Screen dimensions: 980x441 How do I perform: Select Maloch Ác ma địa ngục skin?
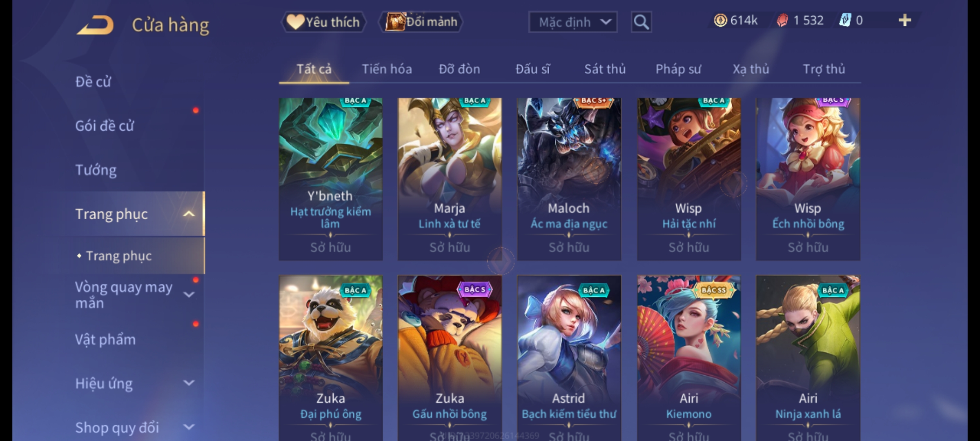click(x=569, y=179)
